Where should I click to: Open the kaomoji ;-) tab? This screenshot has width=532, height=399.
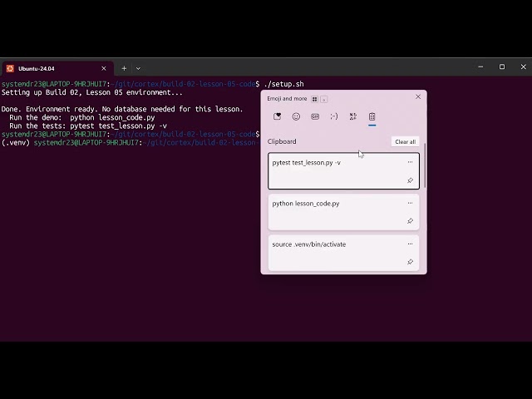[x=334, y=116]
